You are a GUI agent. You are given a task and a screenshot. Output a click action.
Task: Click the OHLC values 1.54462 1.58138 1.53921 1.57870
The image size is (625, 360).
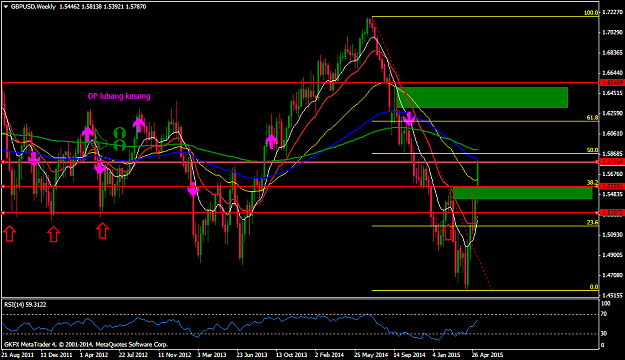pos(102,7)
